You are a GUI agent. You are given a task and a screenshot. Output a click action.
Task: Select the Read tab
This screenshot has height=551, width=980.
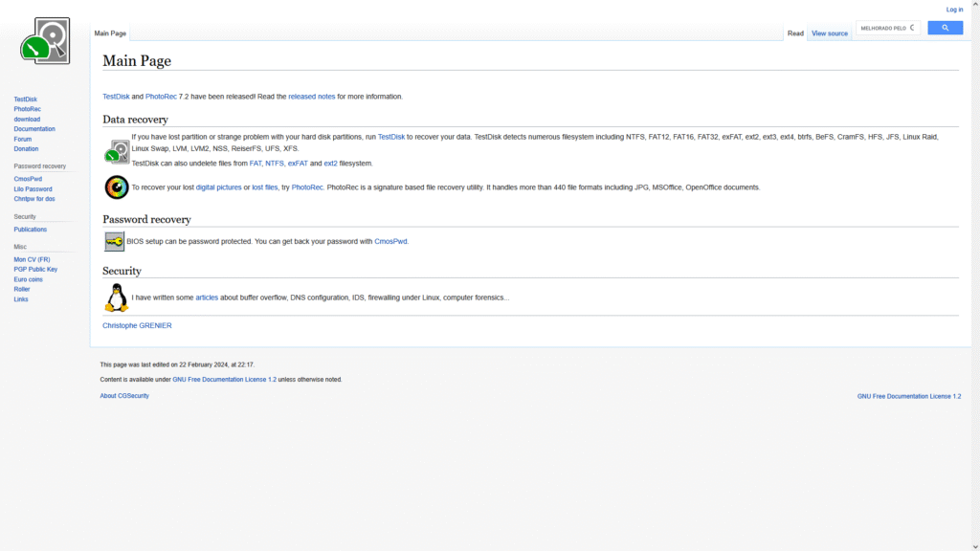click(x=795, y=33)
